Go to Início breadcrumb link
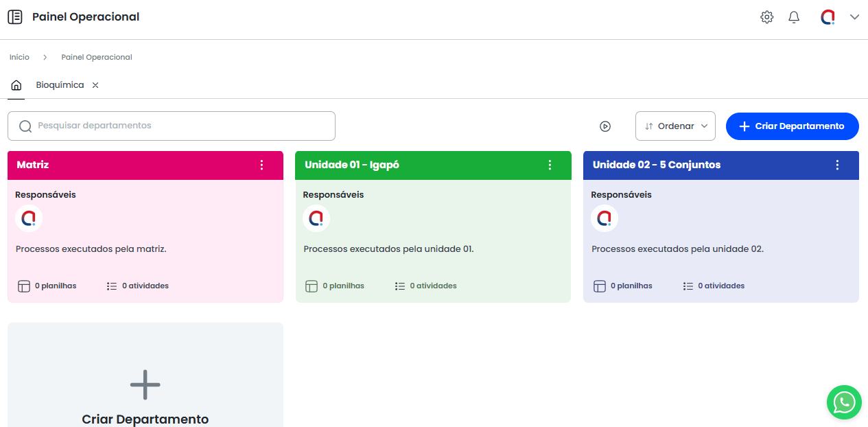868x427 pixels. (x=19, y=57)
